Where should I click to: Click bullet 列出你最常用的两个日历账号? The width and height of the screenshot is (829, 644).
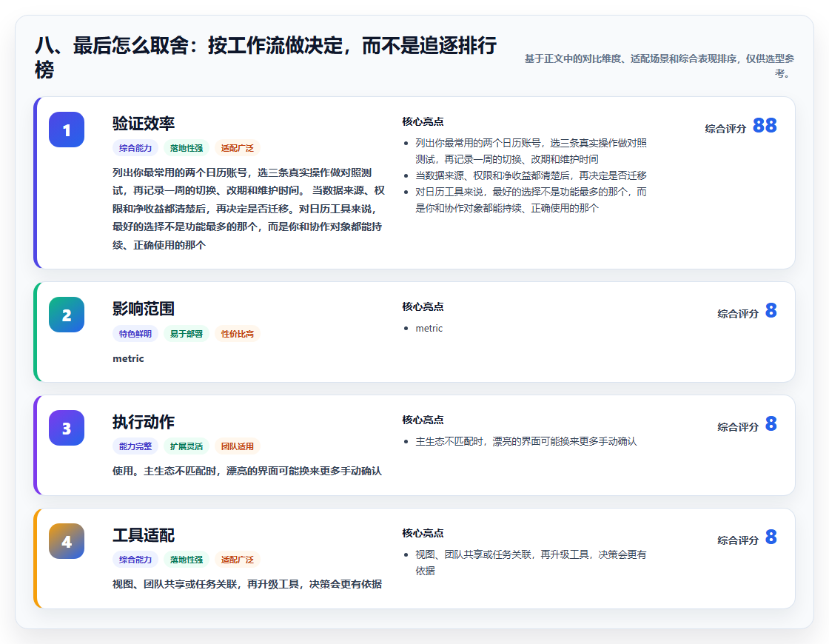pos(531,151)
